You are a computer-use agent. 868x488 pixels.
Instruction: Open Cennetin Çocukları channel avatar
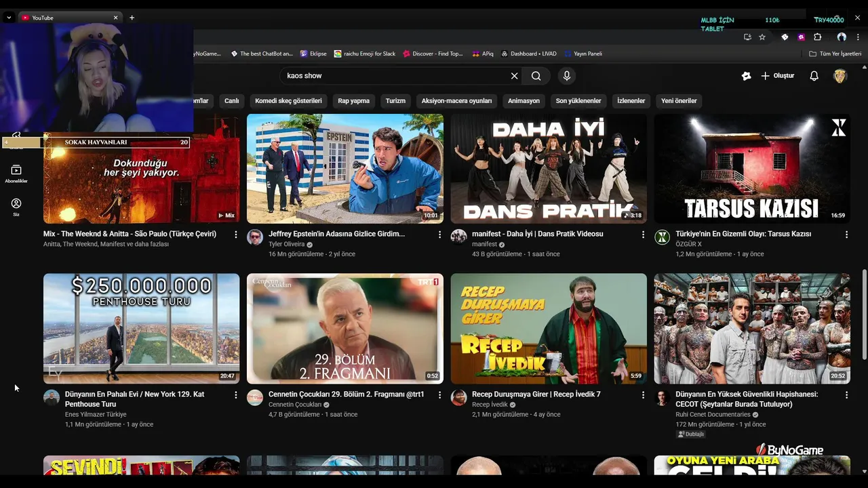(255, 398)
